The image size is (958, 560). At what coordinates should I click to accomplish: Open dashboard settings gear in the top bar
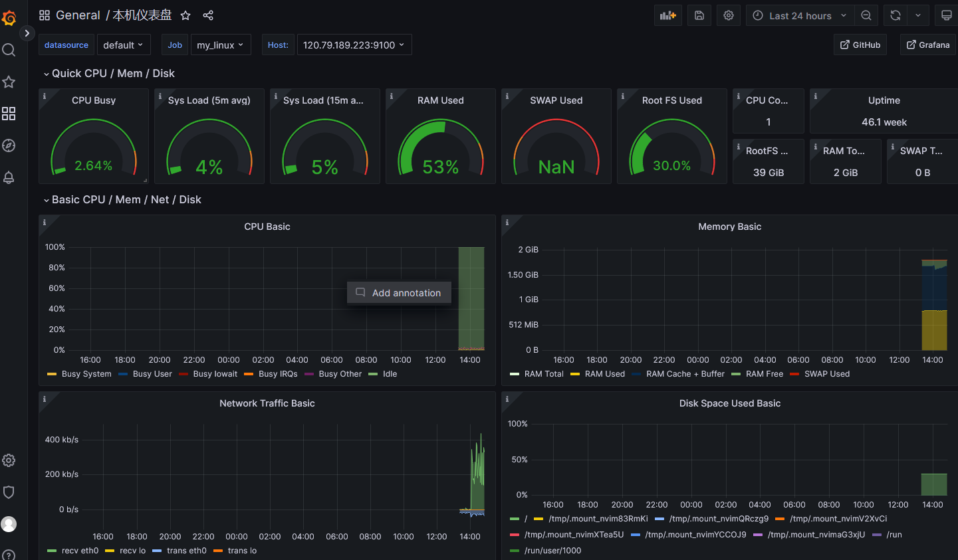(x=729, y=15)
